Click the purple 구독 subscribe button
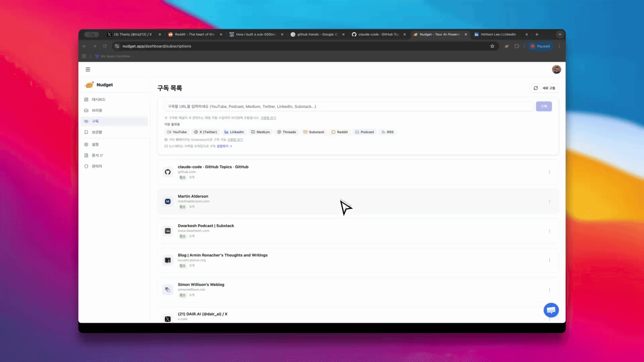 coord(544,107)
